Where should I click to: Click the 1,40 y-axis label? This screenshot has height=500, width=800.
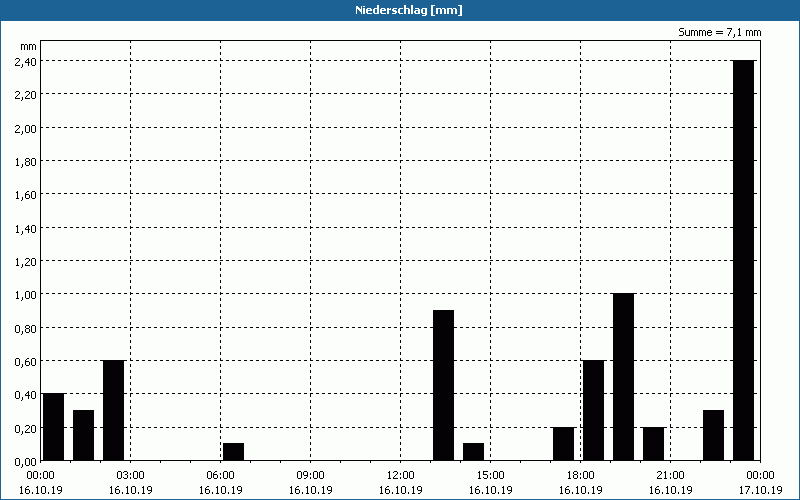[x=26, y=228]
